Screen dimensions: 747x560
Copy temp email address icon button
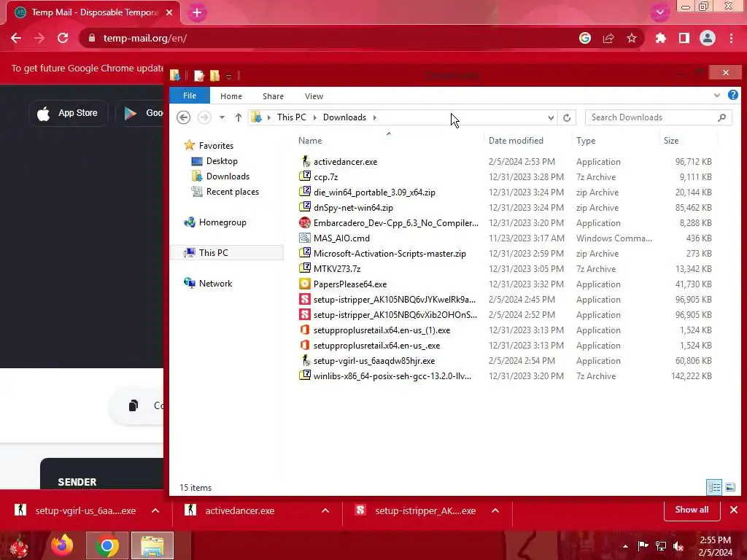pyautogui.click(x=133, y=405)
